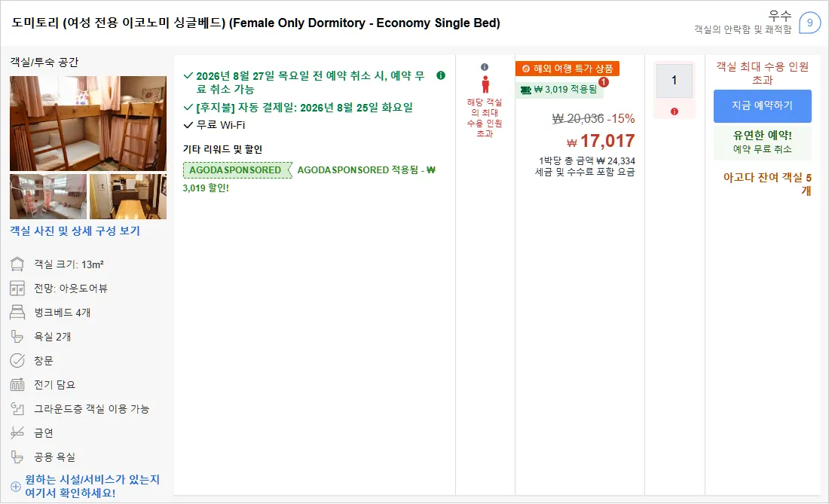Click the 세금 및 수수료 포함 요금 text
The height and width of the screenshot is (504, 829).
[x=586, y=172]
